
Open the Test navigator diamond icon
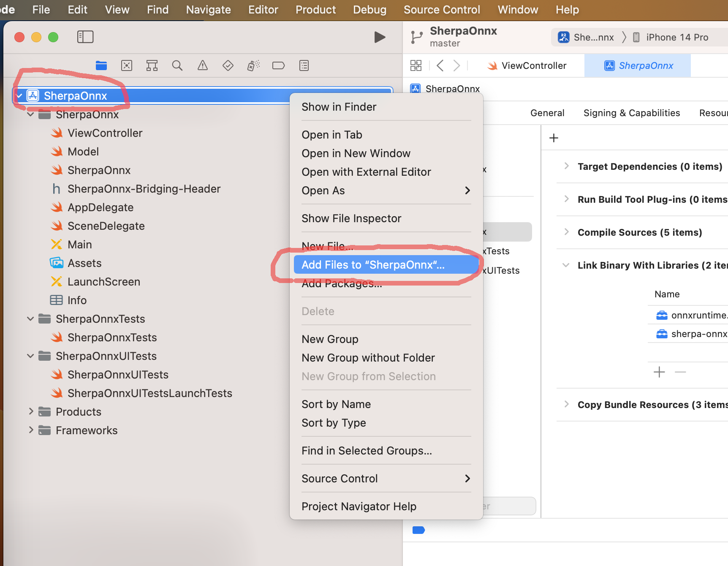click(228, 65)
